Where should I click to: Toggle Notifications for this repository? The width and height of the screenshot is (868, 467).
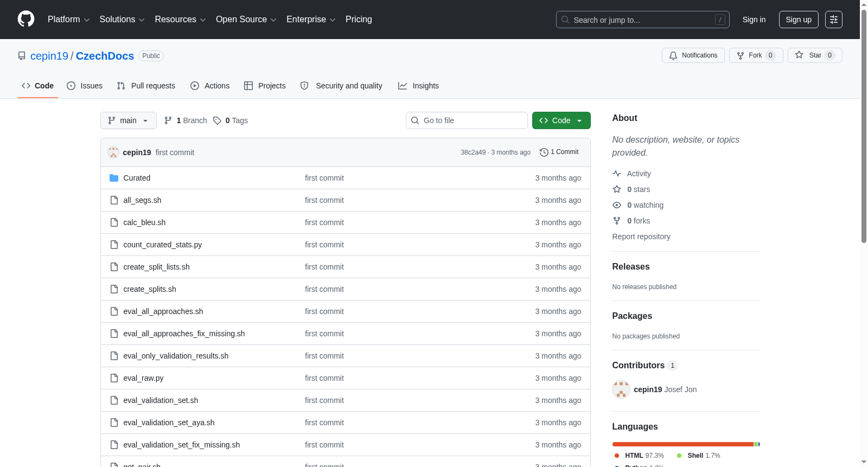[x=693, y=55]
